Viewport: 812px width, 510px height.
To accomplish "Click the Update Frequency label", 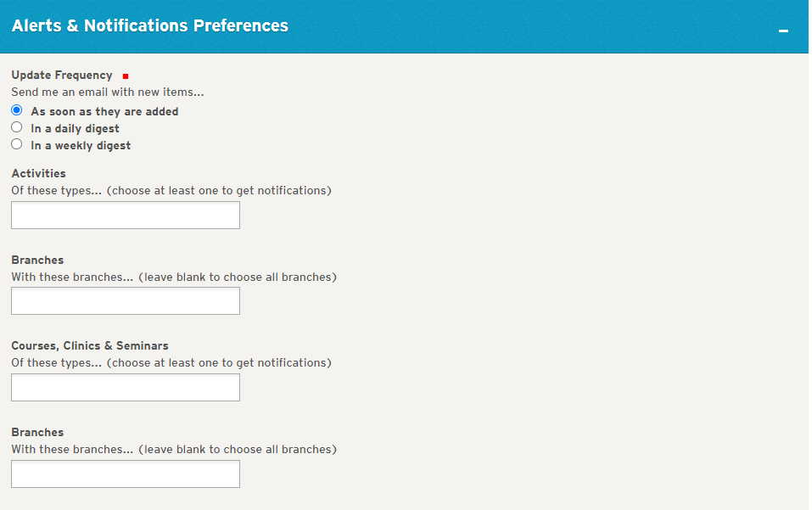I will 61,76.
